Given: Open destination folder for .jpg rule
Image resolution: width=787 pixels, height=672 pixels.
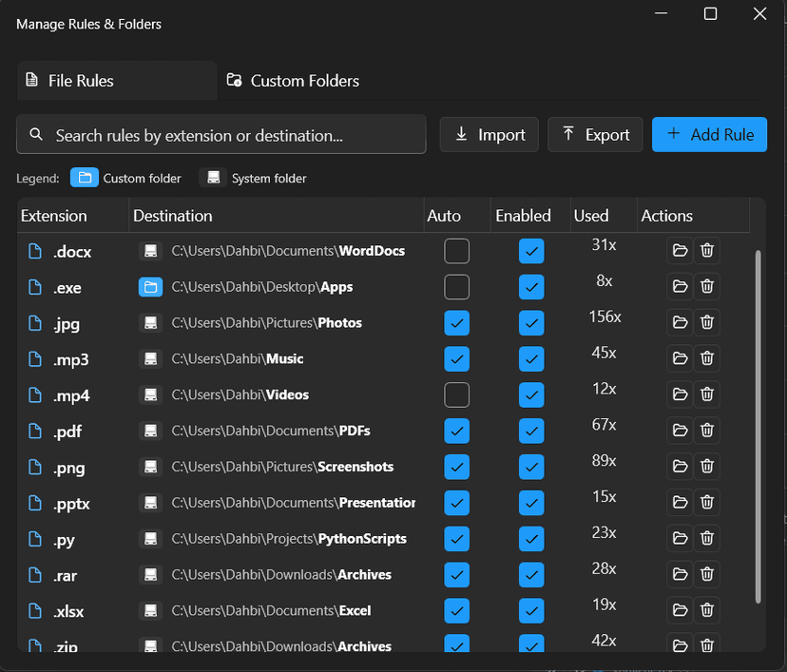Looking at the screenshot, I should [680, 322].
